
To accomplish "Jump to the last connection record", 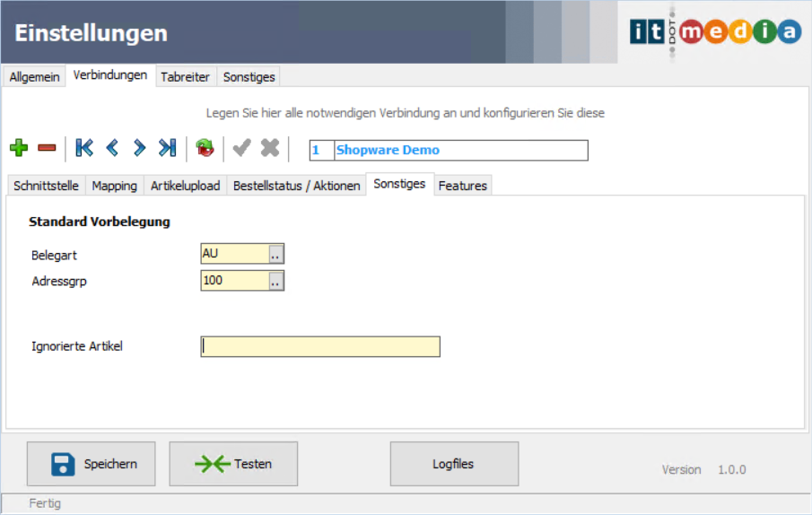I will (x=167, y=148).
